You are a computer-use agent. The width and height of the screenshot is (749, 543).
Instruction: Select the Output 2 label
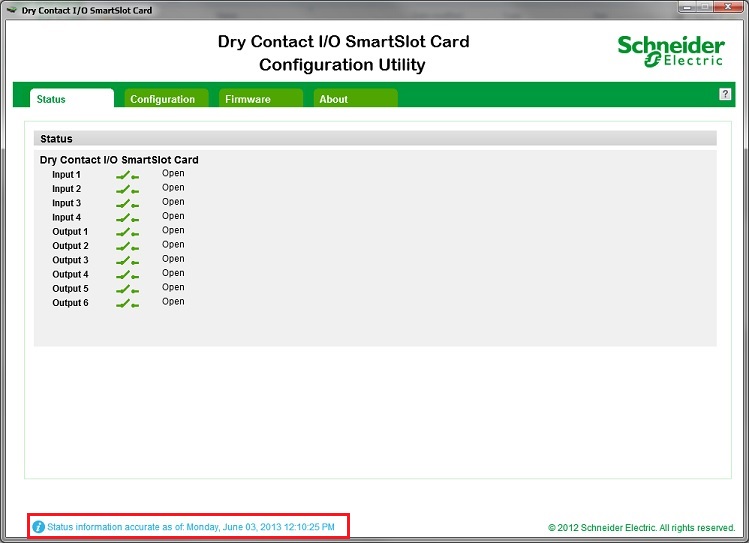70,246
